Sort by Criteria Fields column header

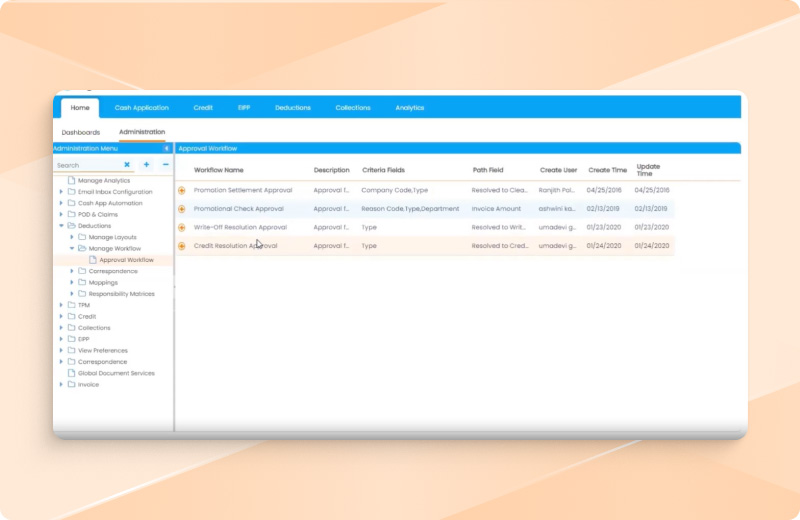coord(384,170)
